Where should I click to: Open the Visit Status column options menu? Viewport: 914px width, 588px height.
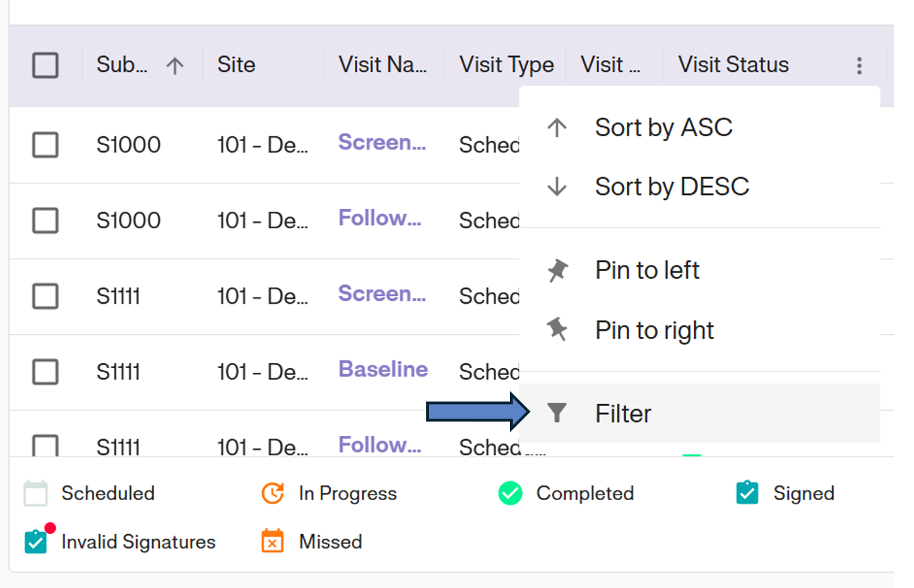tap(859, 65)
